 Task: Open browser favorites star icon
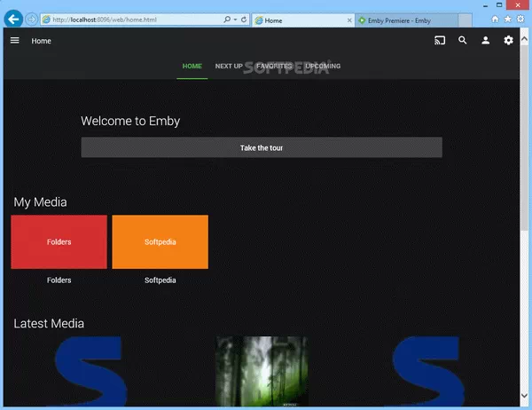507,19
